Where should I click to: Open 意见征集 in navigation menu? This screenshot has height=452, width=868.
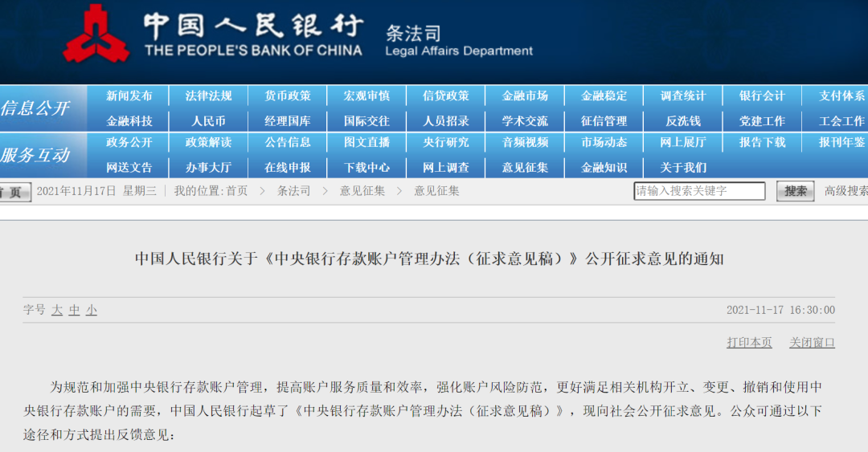click(525, 168)
